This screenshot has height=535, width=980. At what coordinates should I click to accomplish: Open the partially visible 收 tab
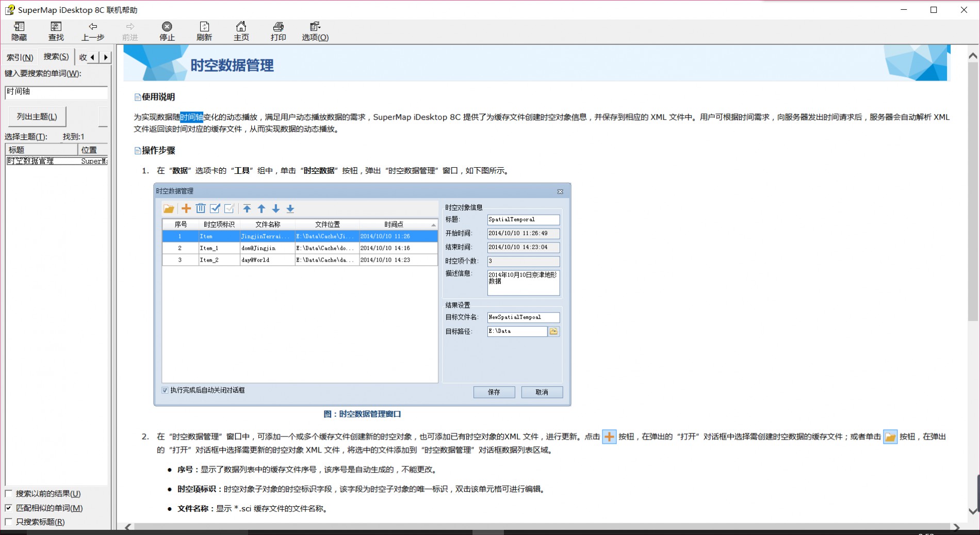point(83,57)
